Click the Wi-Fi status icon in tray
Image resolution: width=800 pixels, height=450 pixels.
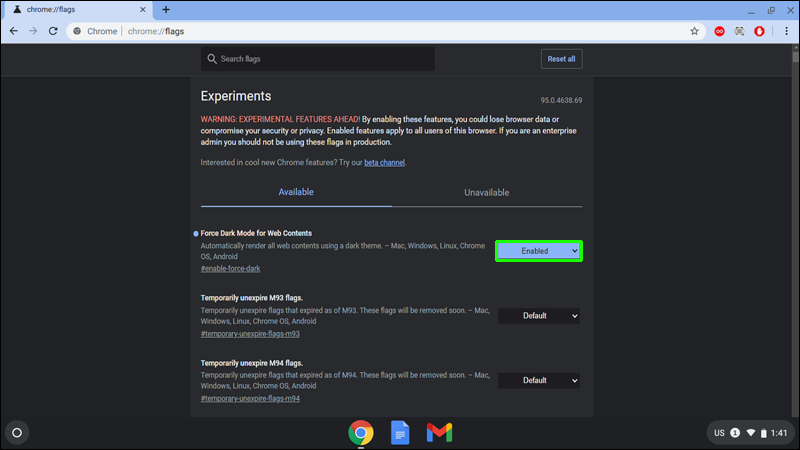pos(751,433)
